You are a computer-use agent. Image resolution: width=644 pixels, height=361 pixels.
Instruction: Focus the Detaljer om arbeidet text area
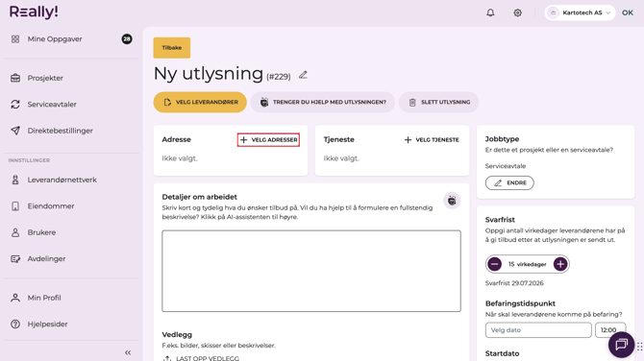pos(311,271)
